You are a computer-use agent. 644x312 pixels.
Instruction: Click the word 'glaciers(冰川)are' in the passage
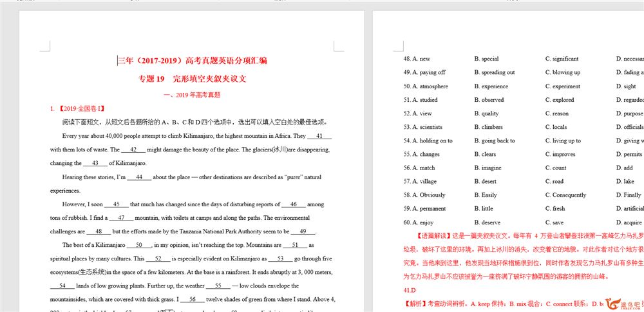coord(274,150)
